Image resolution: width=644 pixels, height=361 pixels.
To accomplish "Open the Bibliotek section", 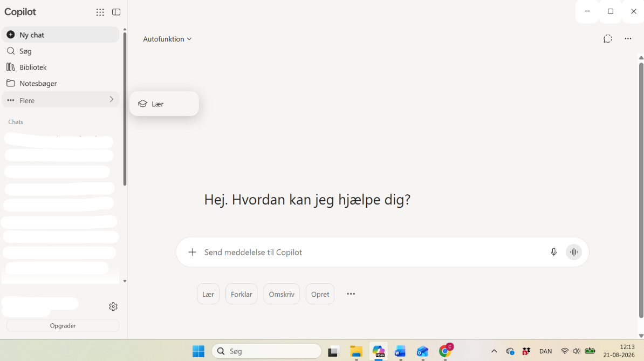I will click(x=60, y=67).
